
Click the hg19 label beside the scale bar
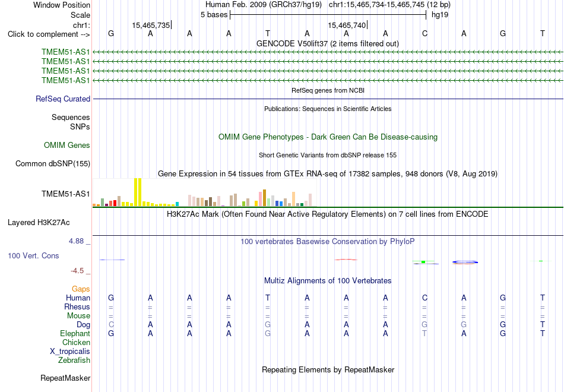[x=440, y=15]
